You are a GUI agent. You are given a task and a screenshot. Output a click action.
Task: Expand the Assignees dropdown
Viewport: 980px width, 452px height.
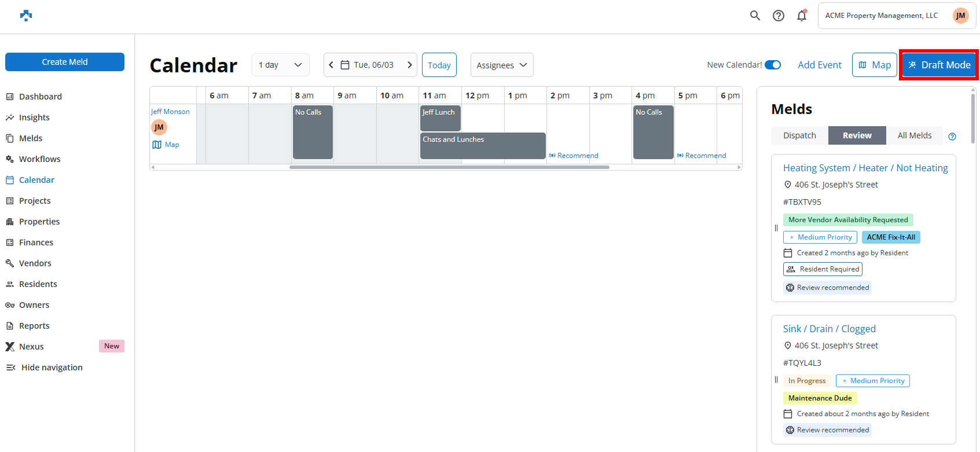pos(501,65)
